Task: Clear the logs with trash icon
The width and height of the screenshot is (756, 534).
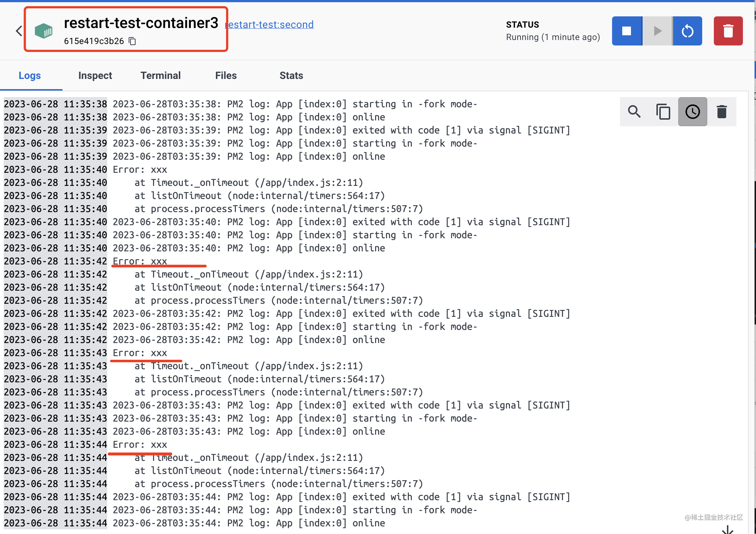Action: [x=721, y=112]
